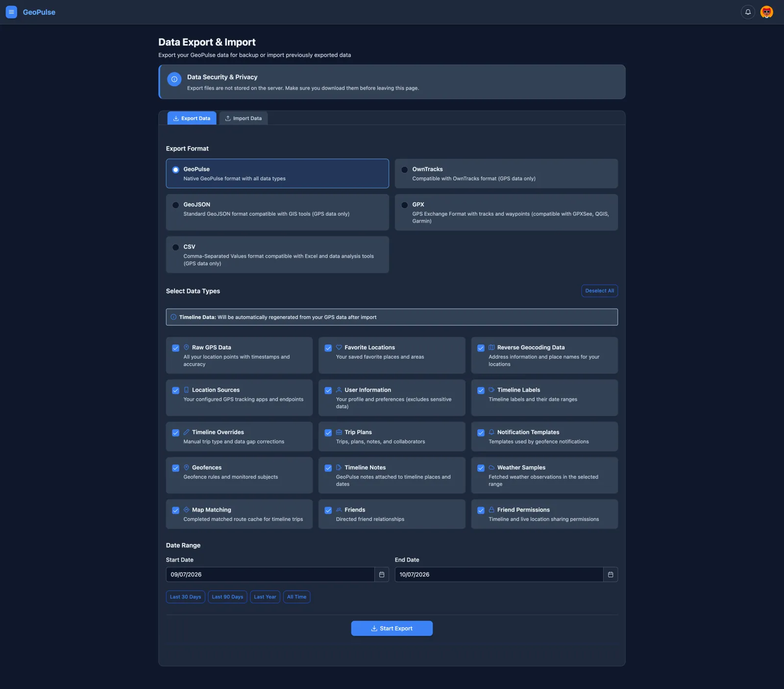Click the Favorite Locations heart icon
Screen dimensions: 784x689
[339, 347]
